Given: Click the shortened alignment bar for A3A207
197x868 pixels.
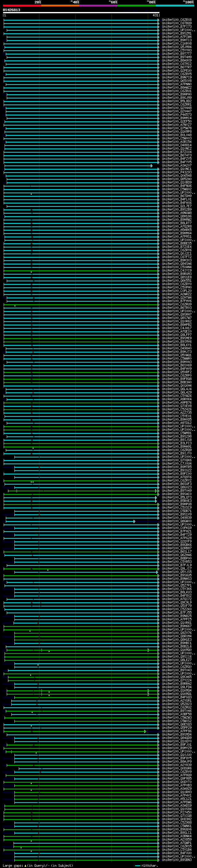Looking at the screenshot, I should (x=78, y=165).
